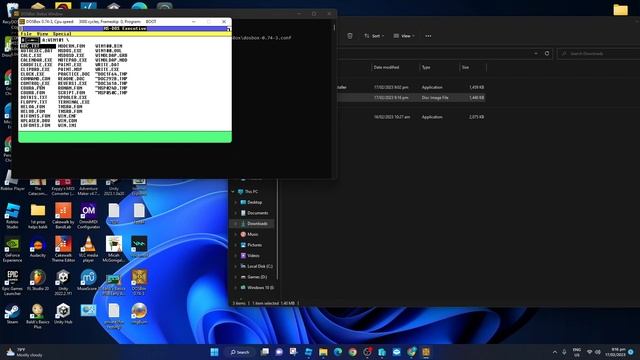Image resolution: width=640 pixels, height=360 pixels.
Task: Open the Sort dropdown in File Explorer
Action: (374, 36)
